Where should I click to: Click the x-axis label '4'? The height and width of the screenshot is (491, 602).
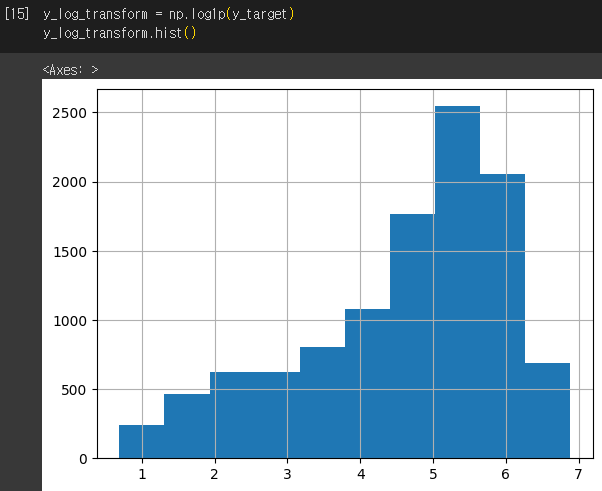361,474
